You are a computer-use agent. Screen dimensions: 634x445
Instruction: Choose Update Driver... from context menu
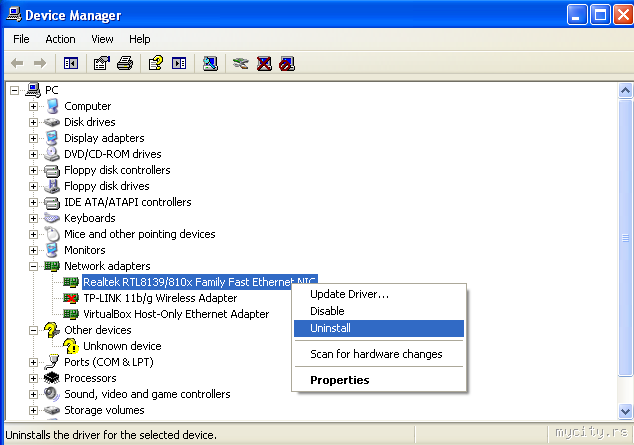tap(379, 294)
